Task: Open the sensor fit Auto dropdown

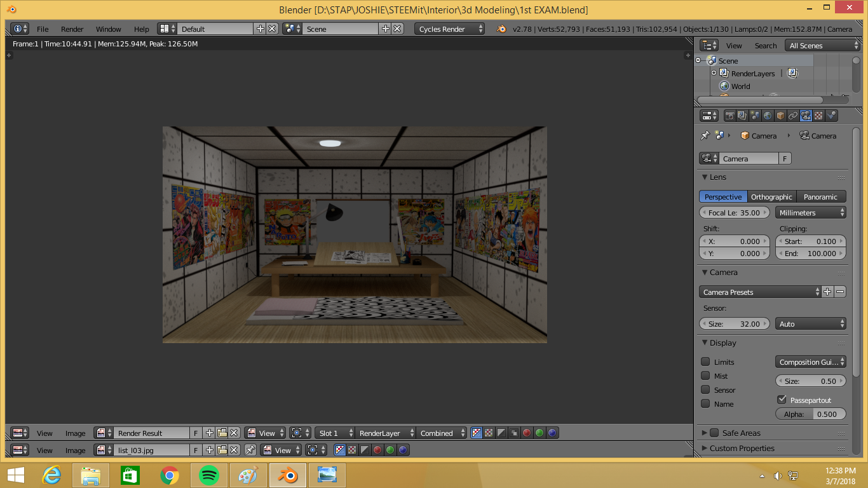Action: pos(811,323)
